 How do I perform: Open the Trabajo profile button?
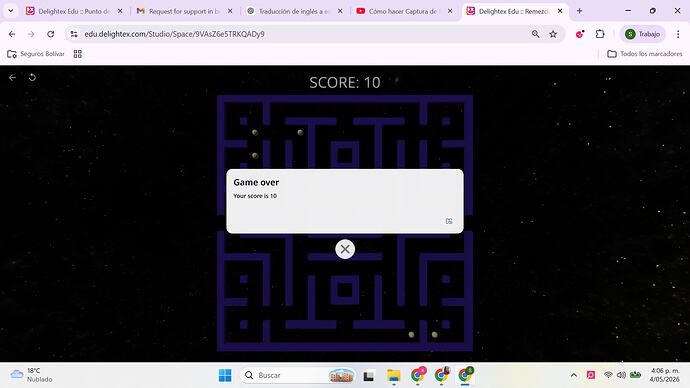click(643, 34)
